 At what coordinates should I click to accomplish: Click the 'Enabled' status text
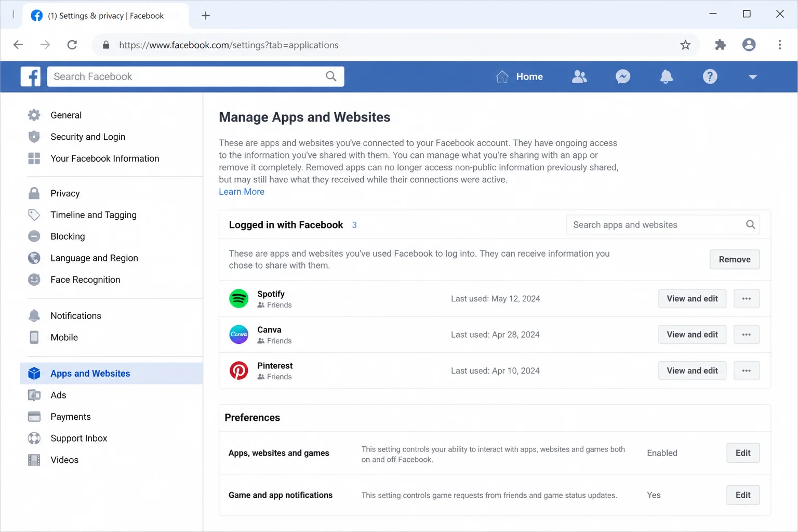click(662, 453)
